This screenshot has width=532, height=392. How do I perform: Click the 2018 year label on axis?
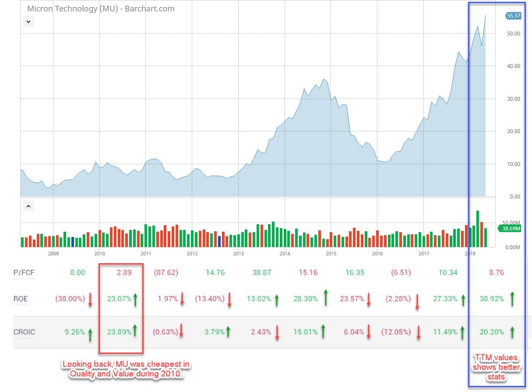point(470,254)
